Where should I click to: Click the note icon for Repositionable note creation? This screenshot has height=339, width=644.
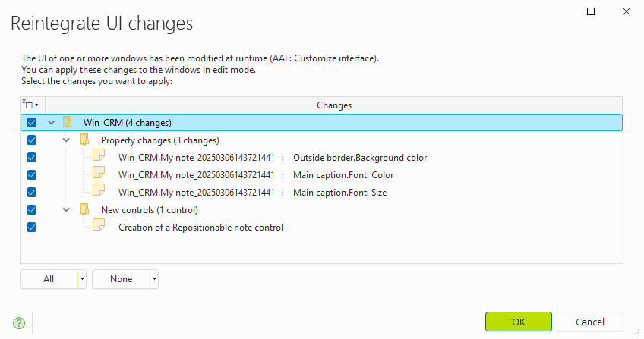(99, 225)
